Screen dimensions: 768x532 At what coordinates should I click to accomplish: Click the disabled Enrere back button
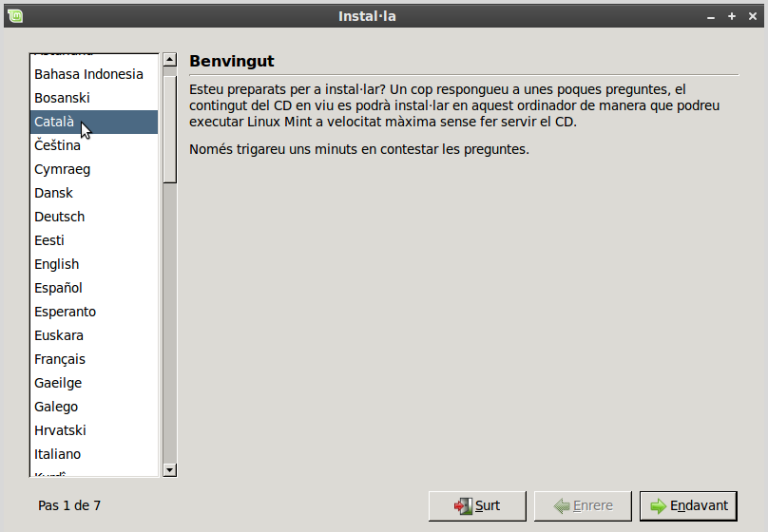[583, 506]
